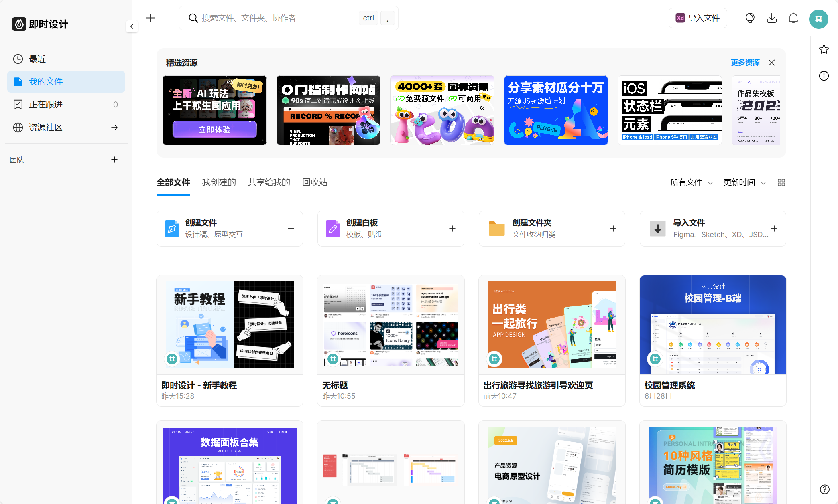The width and height of the screenshot is (838, 504).
Task: Open the notifications bell icon
Action: 793,18
